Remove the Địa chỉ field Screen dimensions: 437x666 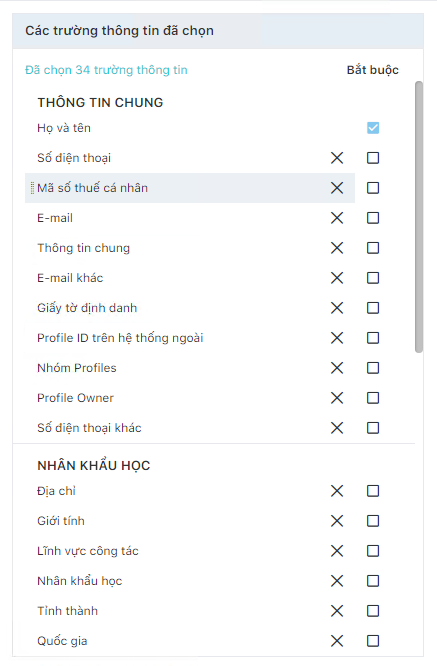(337, 491)
